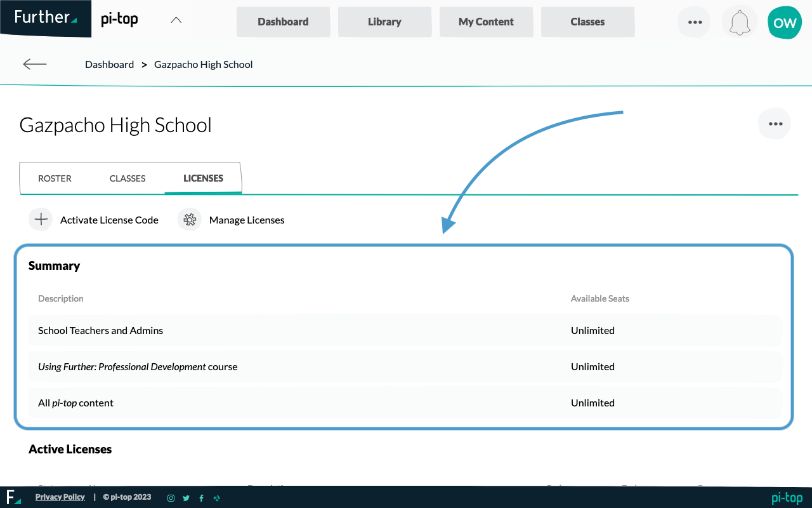
Task: Open Instagram icon in footer
Action: point(171,498)
